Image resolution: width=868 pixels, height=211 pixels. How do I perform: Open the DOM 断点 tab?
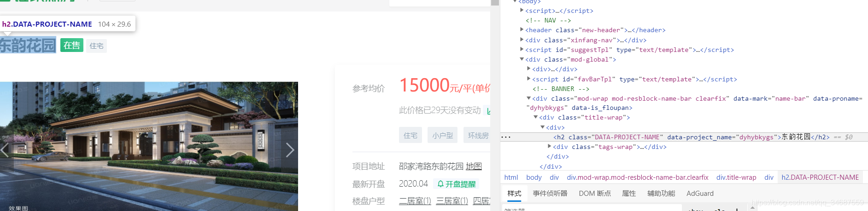(x=595, y=194)
